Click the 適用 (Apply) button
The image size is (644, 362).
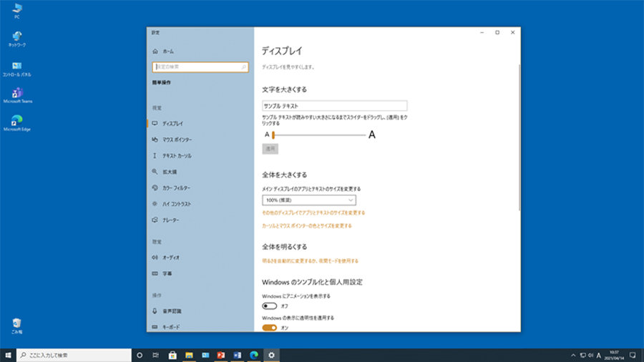(270, 149)
